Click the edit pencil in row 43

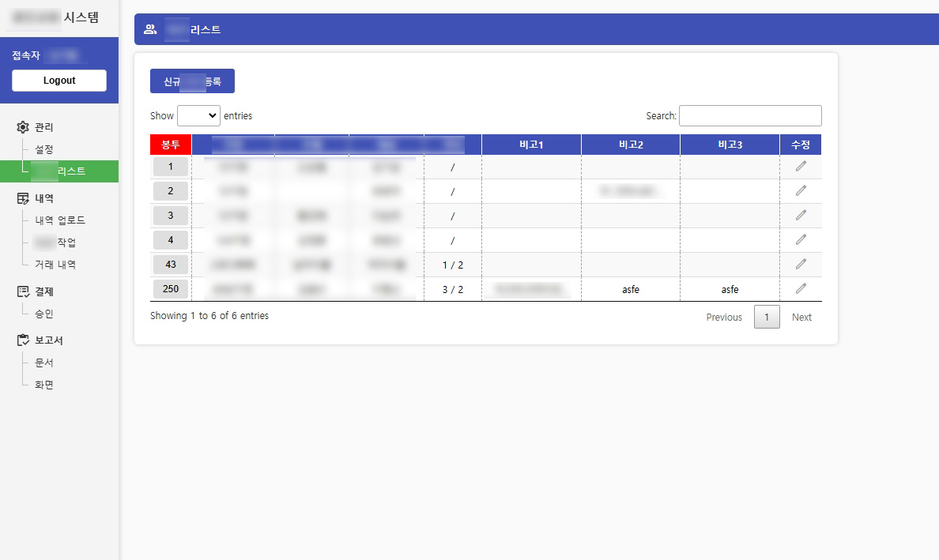point(801,265)
